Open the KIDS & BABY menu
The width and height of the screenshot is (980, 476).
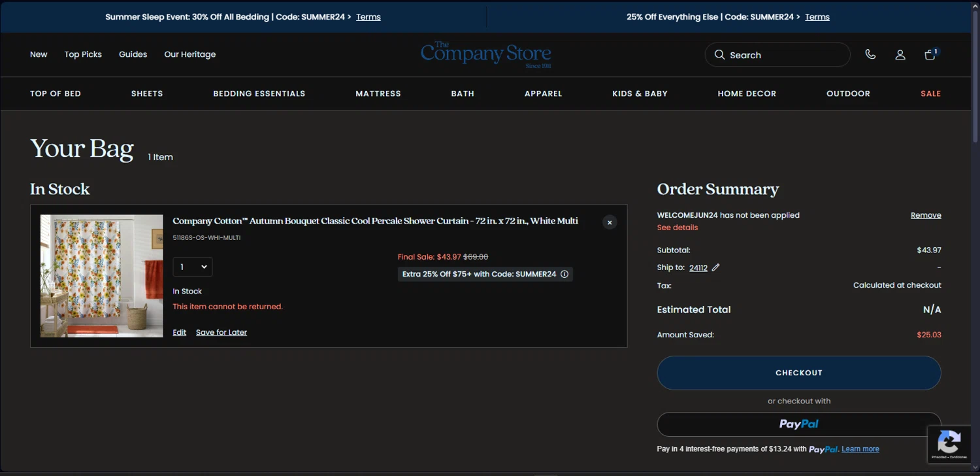point(640,93)
